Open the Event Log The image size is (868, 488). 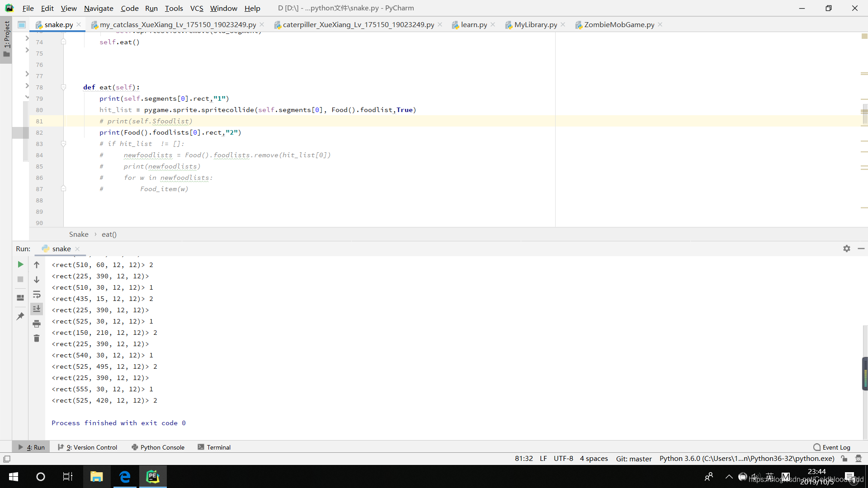pos(832,447)
